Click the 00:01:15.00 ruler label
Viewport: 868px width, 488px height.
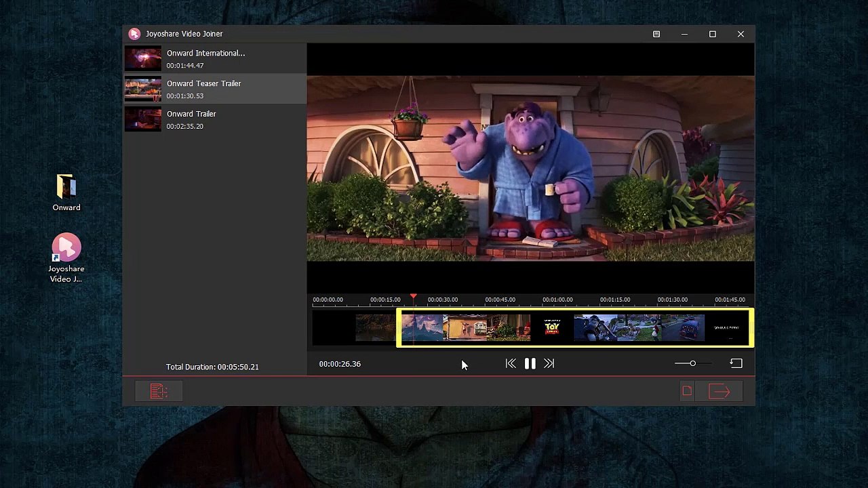point(615,300)
